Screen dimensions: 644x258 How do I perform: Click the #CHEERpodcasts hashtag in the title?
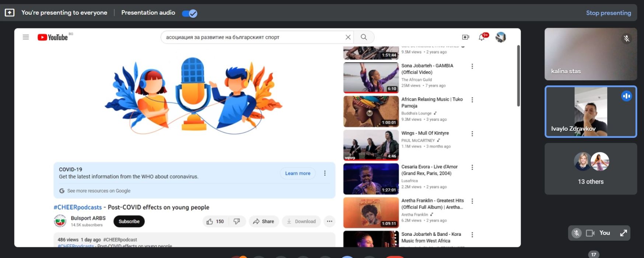[x=78, y=208]
